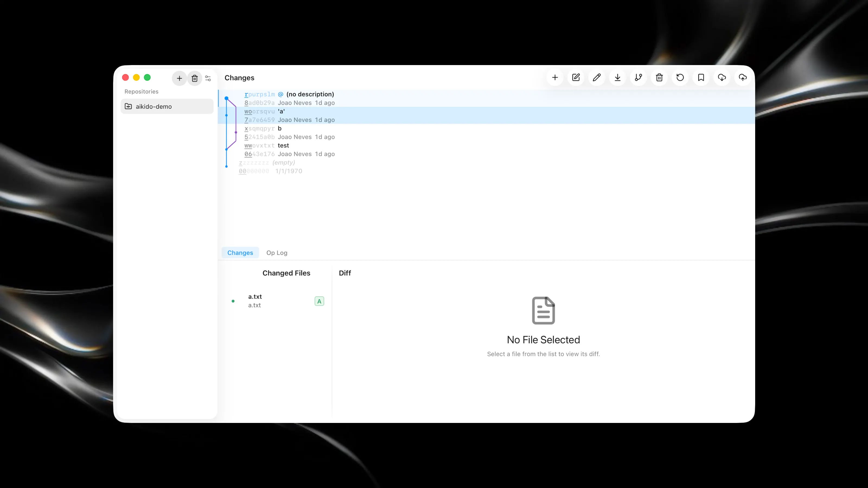The image size is (868, 488).
Task: Click the cloud download fetch icon
Action: click(x=722, y=78)
